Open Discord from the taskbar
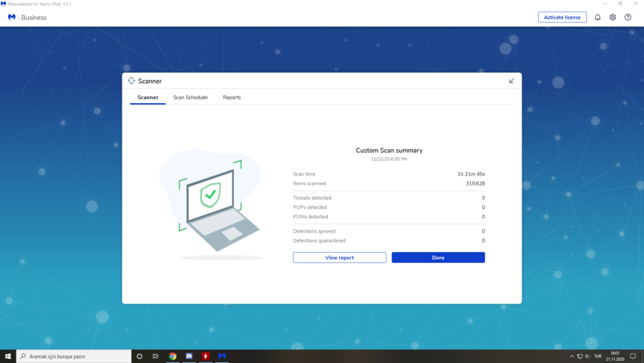This screenshot has width=644, height=363. pyautogui.click(x=189, y=357)
